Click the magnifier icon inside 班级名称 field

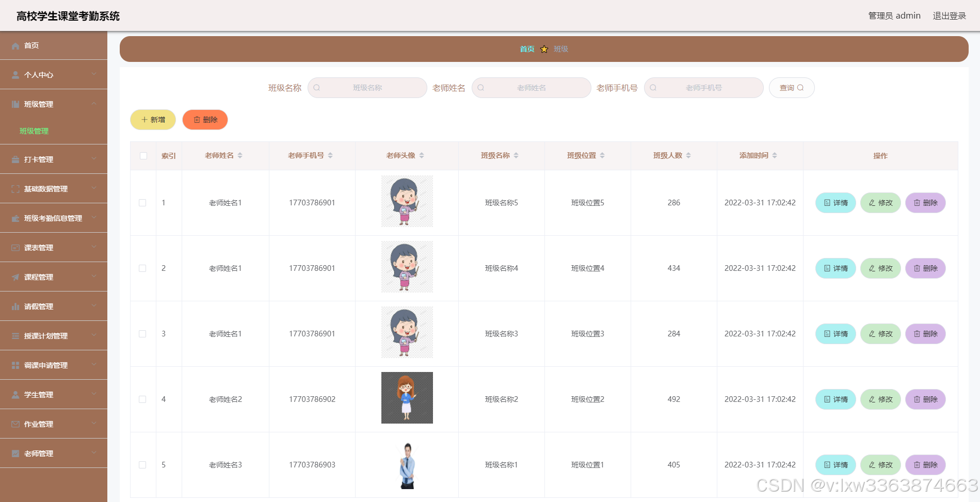316,88
